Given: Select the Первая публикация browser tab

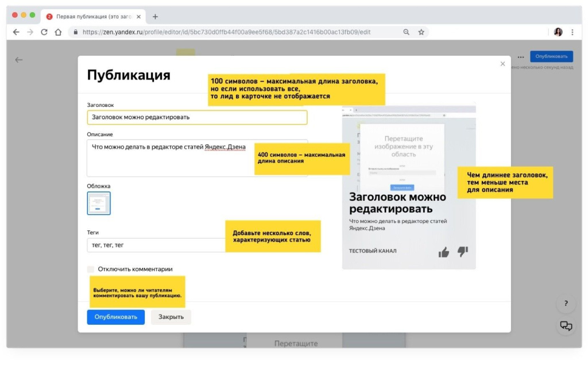Looking at the screenshot, I should point(94,17).
